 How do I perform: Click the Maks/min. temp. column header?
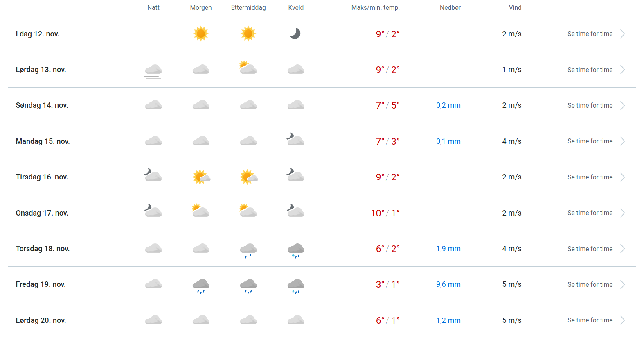coord(375,8)
